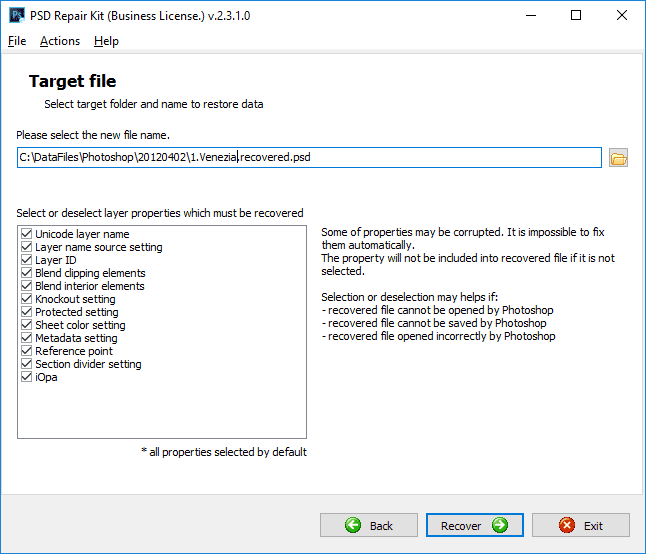Click the green Back arrow icon

click(353, 525)
